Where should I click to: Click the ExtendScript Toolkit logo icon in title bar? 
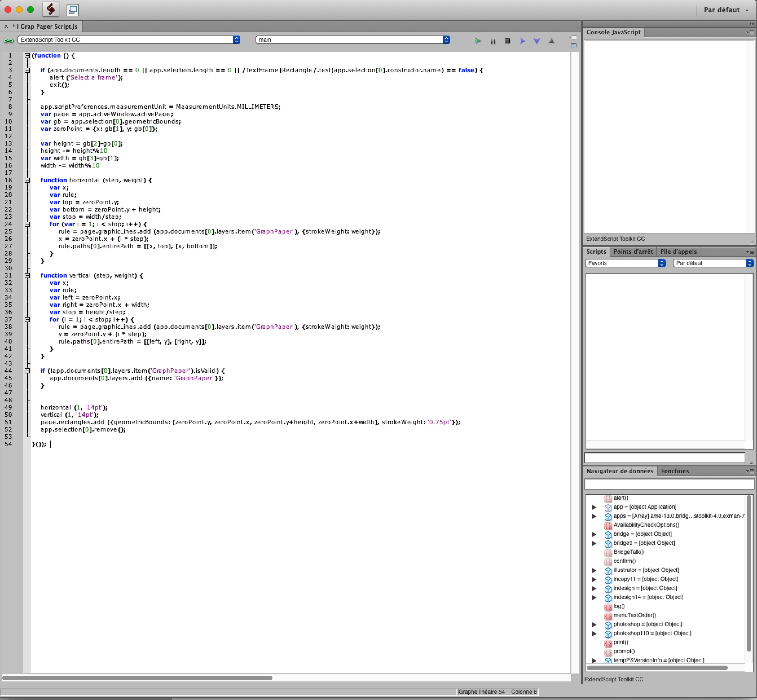tap(51, 10)
